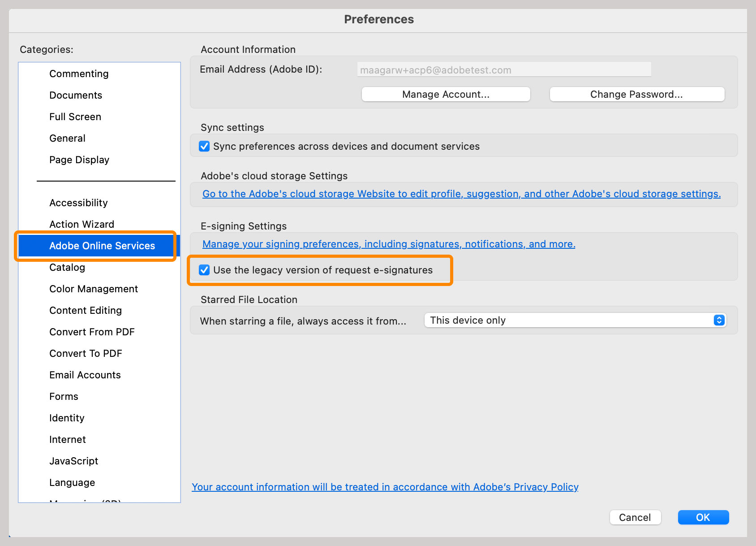The image size is (756, 546).
Task: Choose Full Screen in Categories list
Action: (75, 117)
